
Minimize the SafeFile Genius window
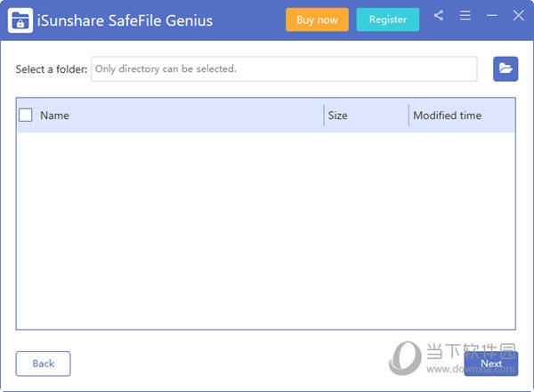point(492,15)
